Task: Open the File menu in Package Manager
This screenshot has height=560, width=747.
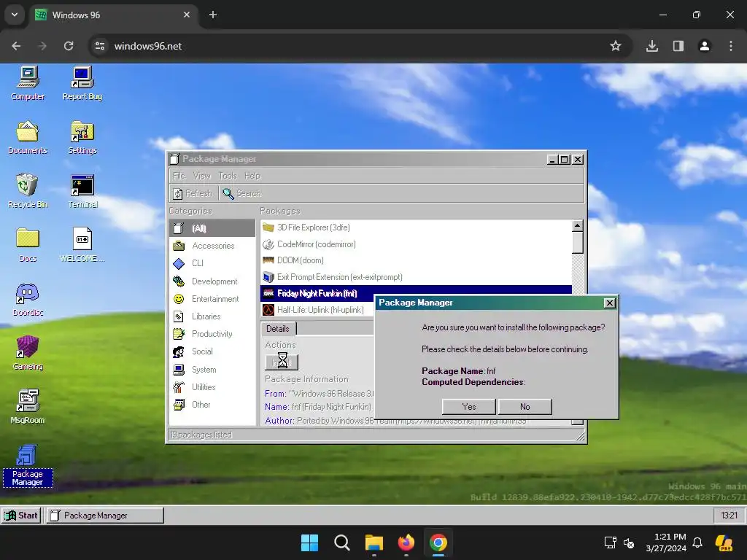Action: [179, 176]
